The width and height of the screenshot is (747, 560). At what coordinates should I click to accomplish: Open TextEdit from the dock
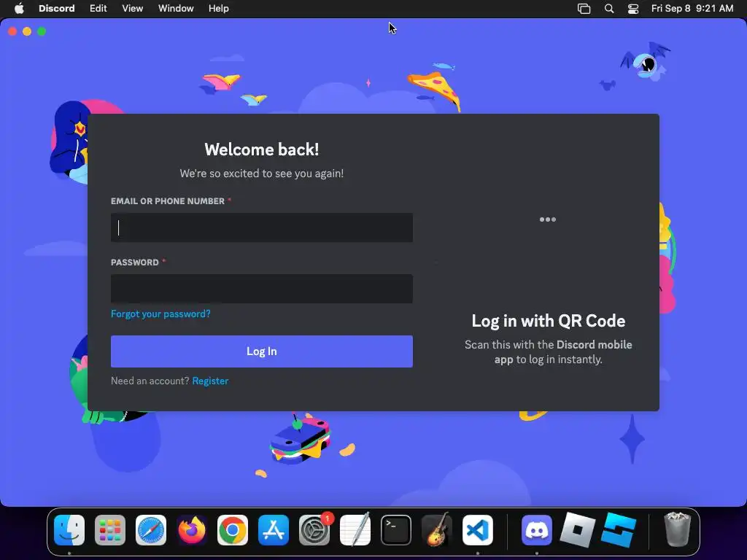(x=355, y=530)
